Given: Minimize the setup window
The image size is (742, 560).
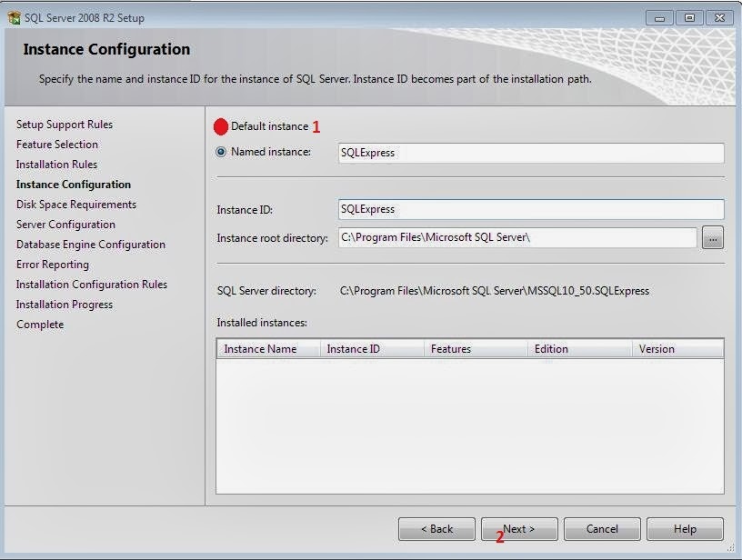Looking at the screenshot, I should 659,18.
